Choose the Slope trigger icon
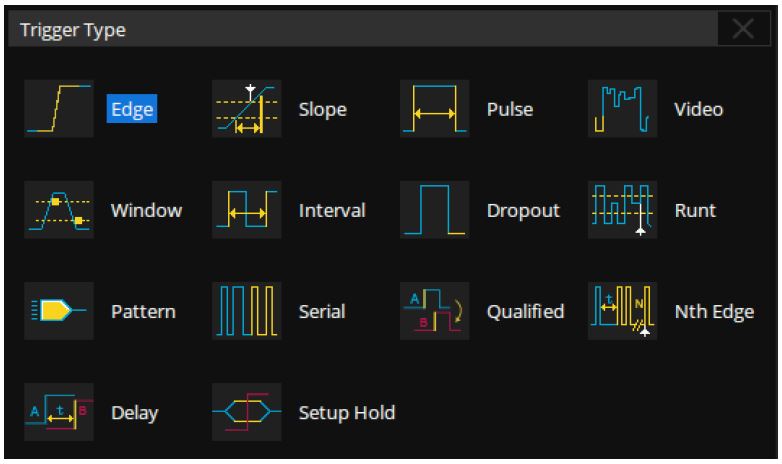782x464 pixels. click(247, 109)
